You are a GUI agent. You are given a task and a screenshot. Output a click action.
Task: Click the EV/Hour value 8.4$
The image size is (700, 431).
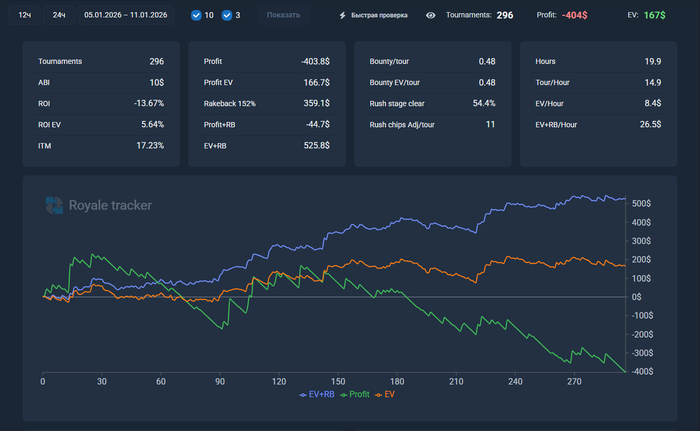pos(653,103)
